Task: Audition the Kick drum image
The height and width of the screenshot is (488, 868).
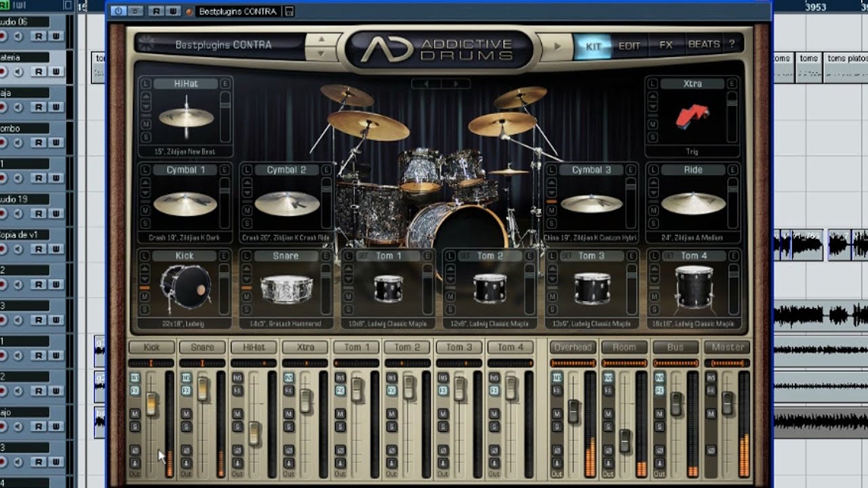Action: pos(186,288)
